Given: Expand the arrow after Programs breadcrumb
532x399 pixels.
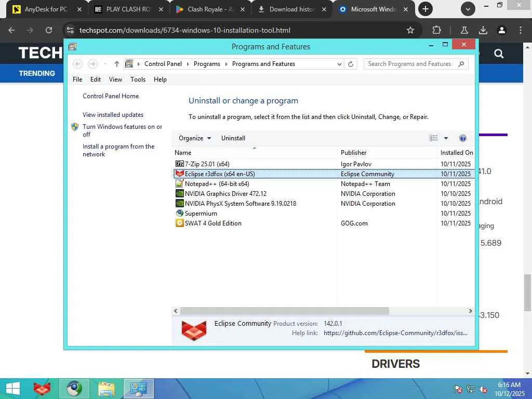Looking at the screenshot, I should pos(227,64).
